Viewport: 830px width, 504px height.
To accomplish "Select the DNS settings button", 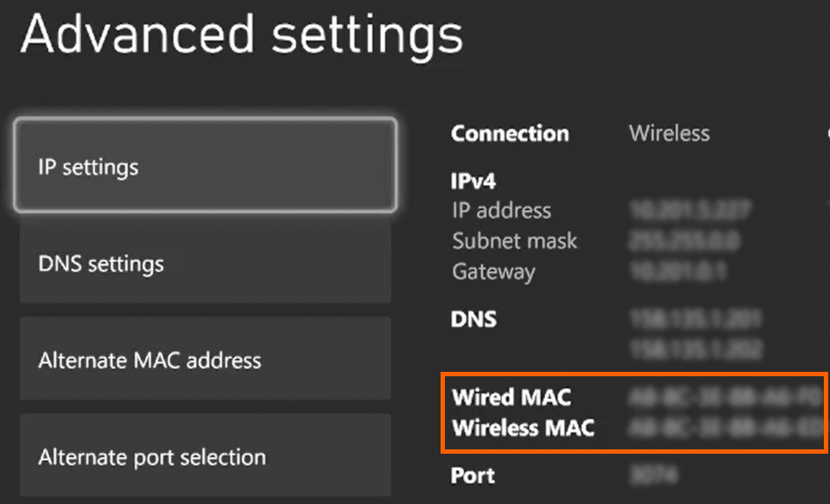I will point(204,263).
